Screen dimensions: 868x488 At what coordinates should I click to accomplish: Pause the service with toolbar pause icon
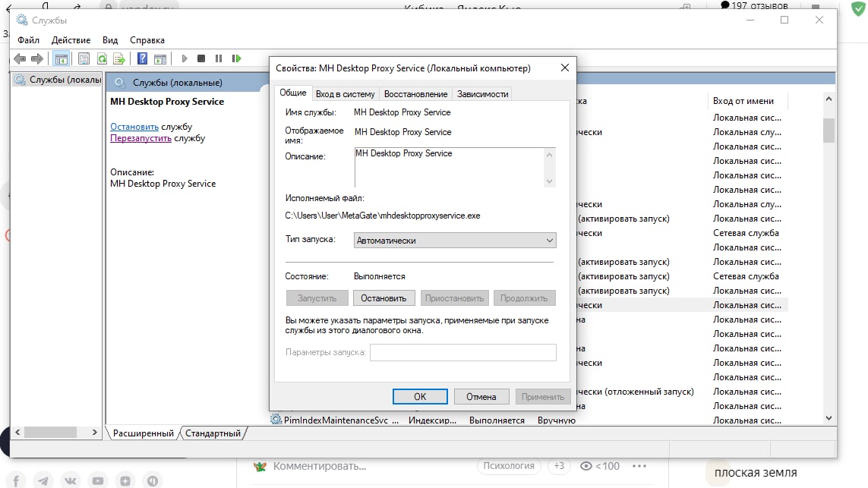[x=219, y=58]
